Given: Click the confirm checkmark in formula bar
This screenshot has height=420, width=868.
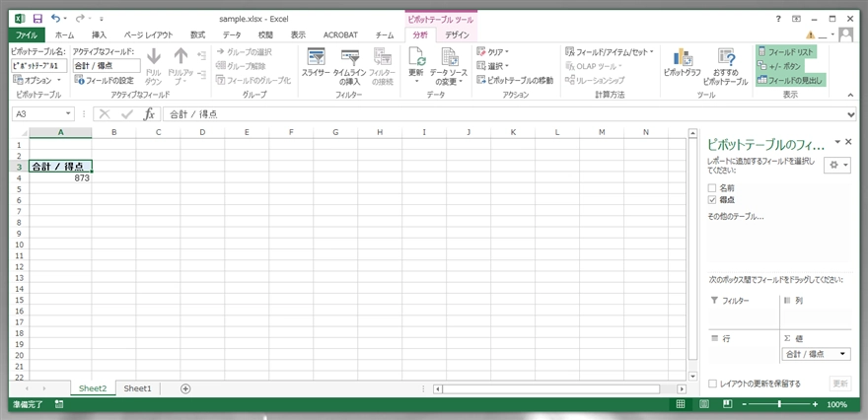Looking at the screenshot, I should click(x=127, y=114).
